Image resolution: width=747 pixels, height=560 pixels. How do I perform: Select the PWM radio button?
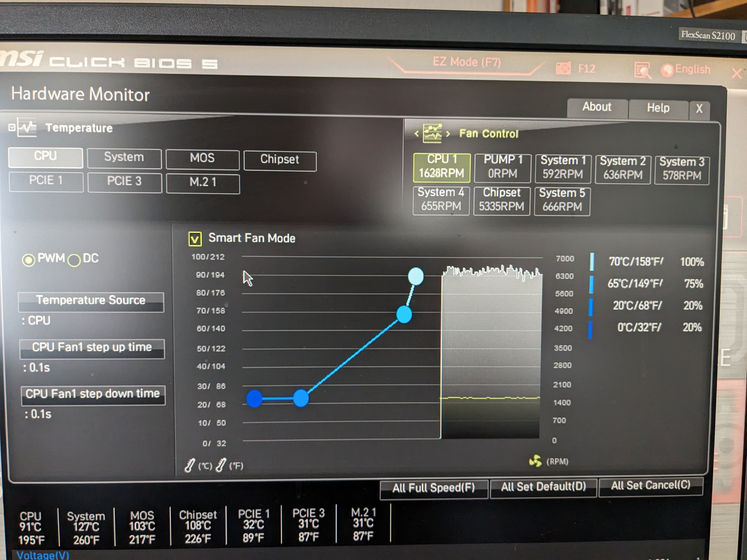point(29,260)
